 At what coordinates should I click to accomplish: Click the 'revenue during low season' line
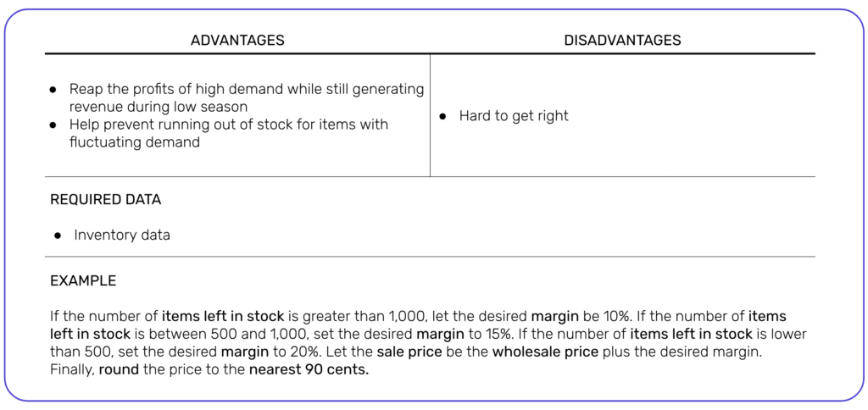coord(159,106)
